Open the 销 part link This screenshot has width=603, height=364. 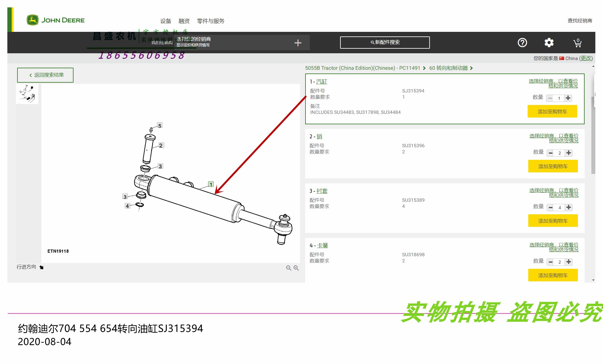click(x=319, y=137)
